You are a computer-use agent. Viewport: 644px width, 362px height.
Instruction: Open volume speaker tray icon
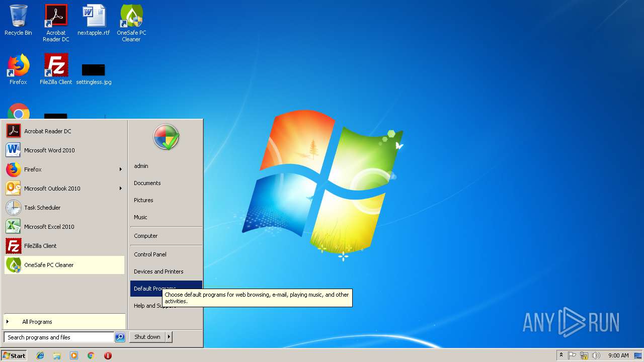(x=596, y=355)
